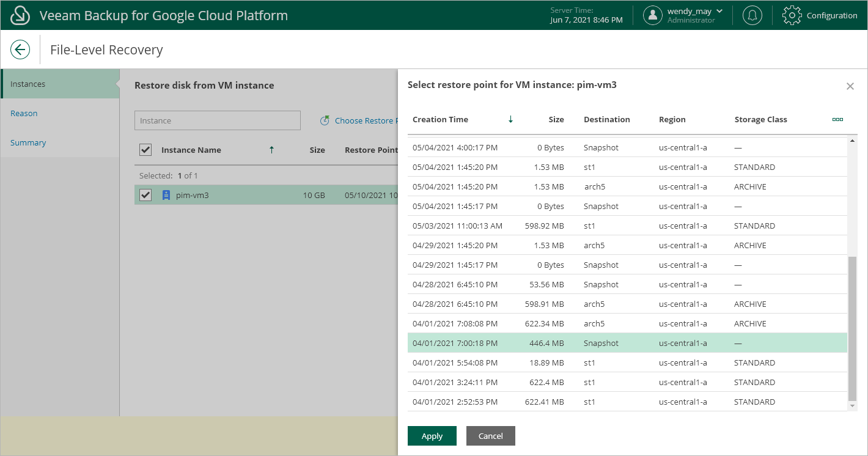Click the pim-vm3 instance name
The height and width of the screenshot is (456, 868).
[x=193, y=195]
